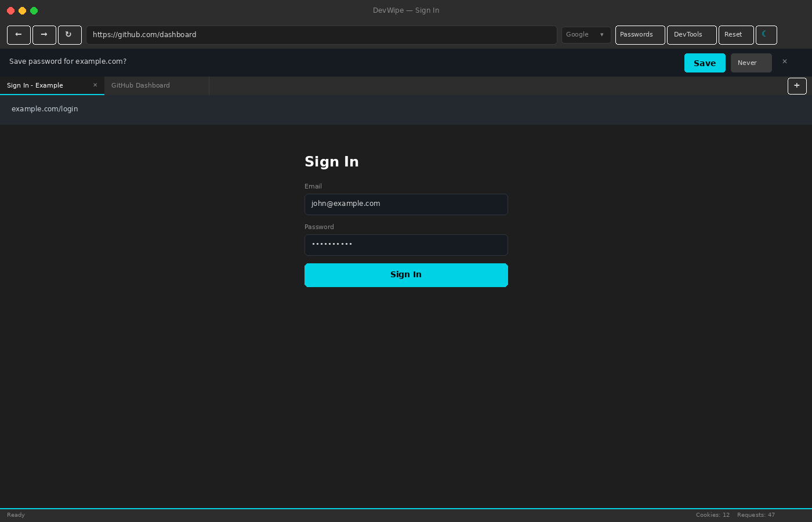
Task: Navigate back using the left arrow
Action: point(19,35)
